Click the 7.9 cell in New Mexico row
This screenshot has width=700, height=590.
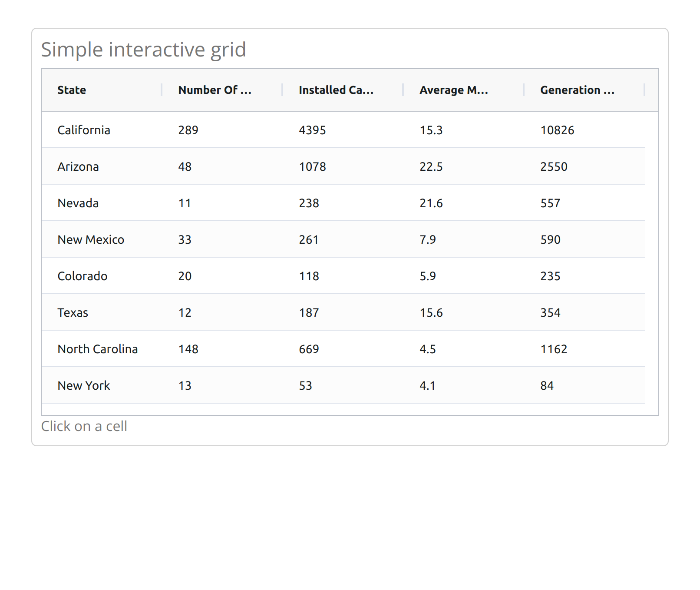(464, 239)
